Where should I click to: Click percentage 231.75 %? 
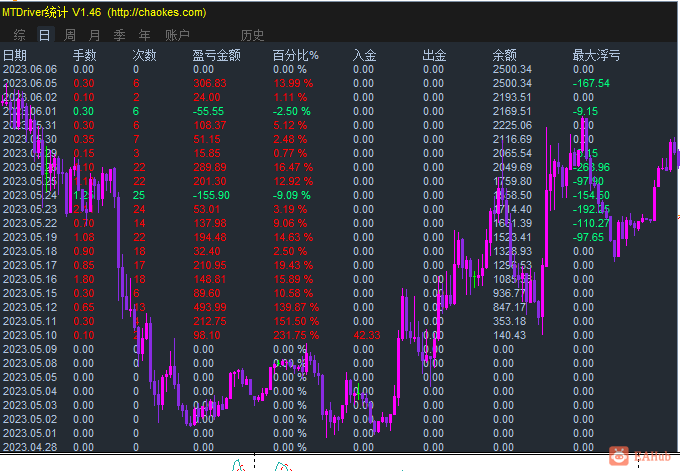(296, 335)
